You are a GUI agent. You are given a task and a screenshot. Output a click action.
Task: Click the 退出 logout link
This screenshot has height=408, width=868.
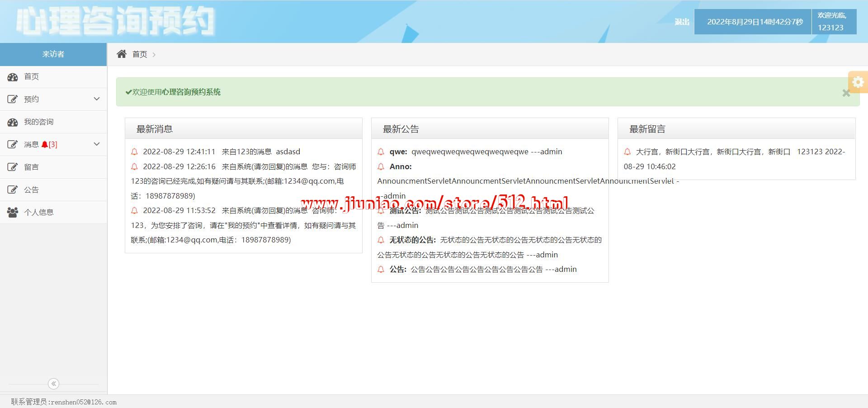coord(682,22)
